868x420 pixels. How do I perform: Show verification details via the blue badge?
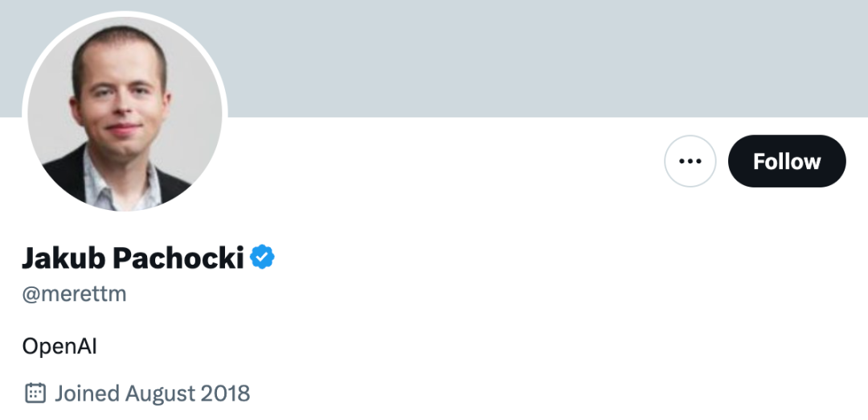[262, 257]
